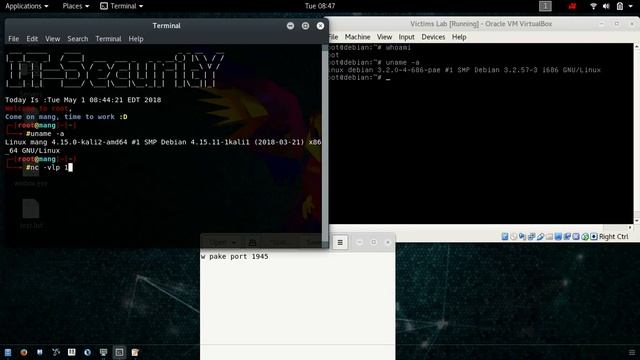Click the VirtualBox display status icon
Screen dimensions: 640x360
pyautogui.click(x=558, y=237)
